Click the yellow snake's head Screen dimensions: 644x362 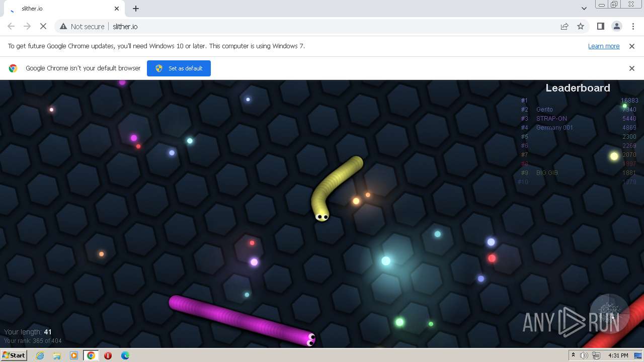tap(322, 216)
